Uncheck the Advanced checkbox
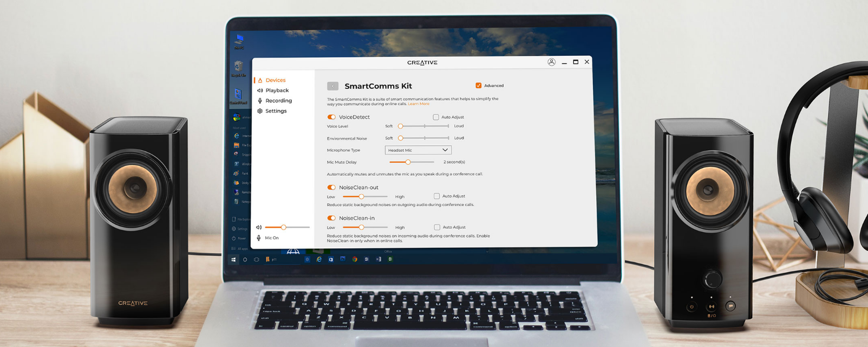 [x=479, y=85]
